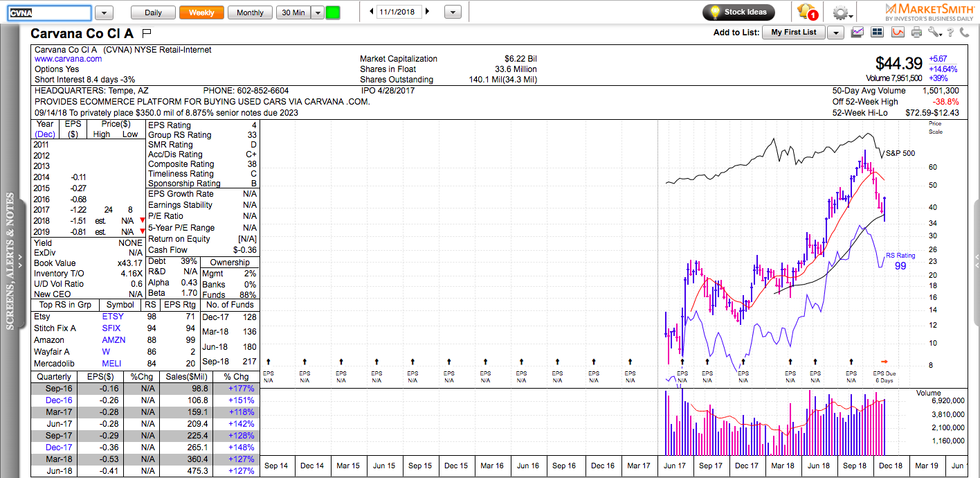980x478 pixels.
Task: Click the green real-time status square
Action: [333, 12]
